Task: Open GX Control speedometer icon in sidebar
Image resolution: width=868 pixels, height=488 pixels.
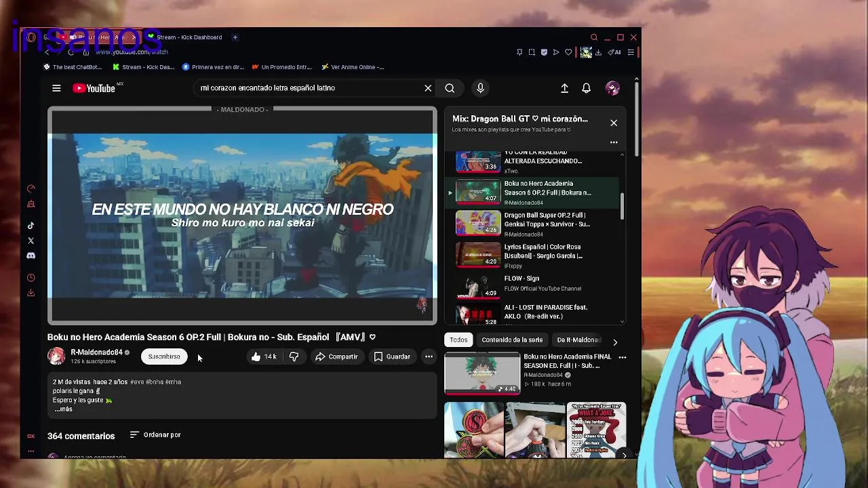Action: tap(31, 188)
